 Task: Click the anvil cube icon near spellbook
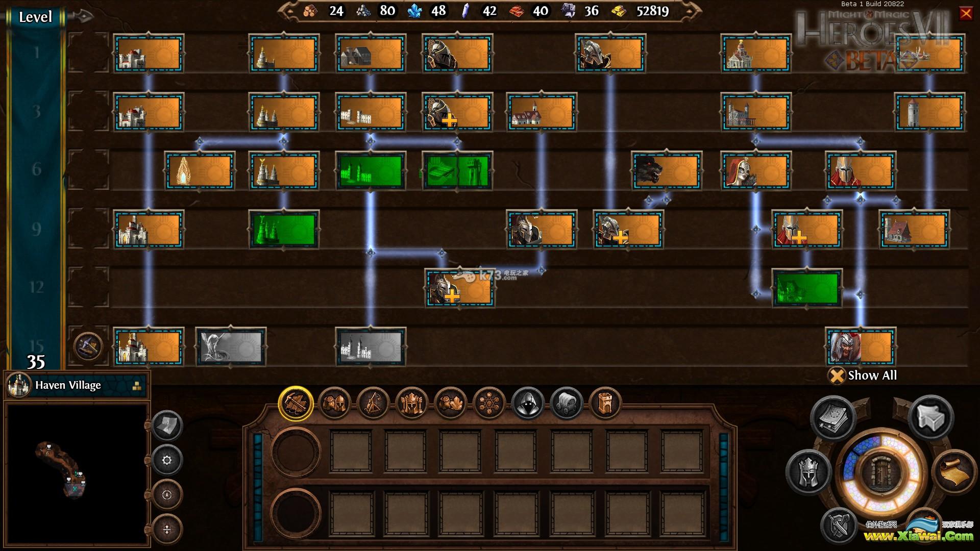tap(931, 418)
